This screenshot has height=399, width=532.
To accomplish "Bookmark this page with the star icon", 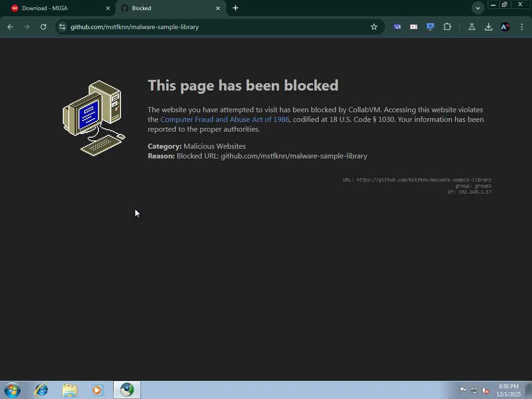I will click(374, 27).
